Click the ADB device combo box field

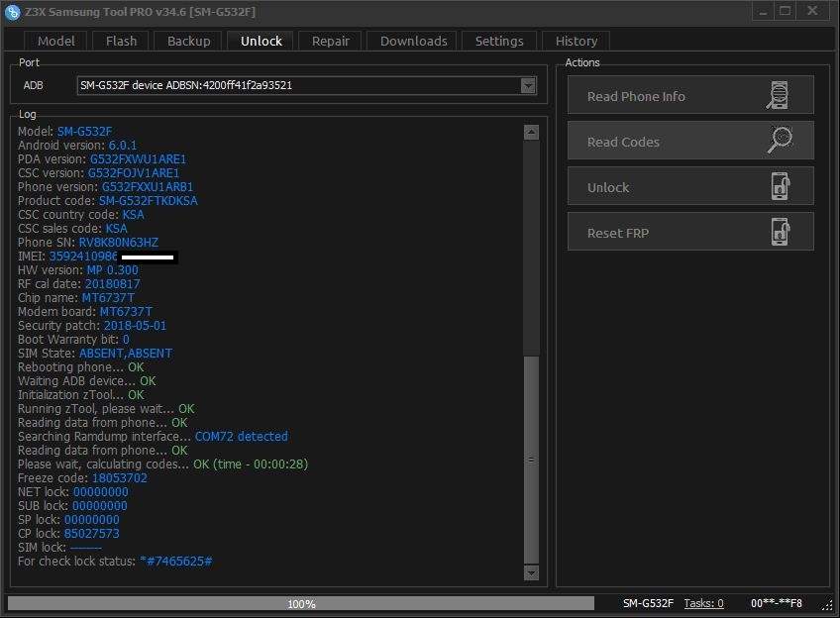(306, 86)
